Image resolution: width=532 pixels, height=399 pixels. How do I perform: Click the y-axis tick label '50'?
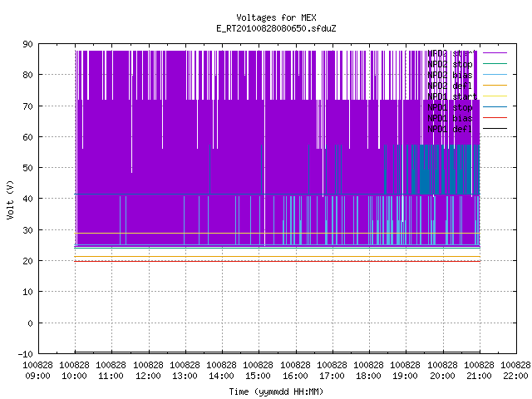pos(27,168)
